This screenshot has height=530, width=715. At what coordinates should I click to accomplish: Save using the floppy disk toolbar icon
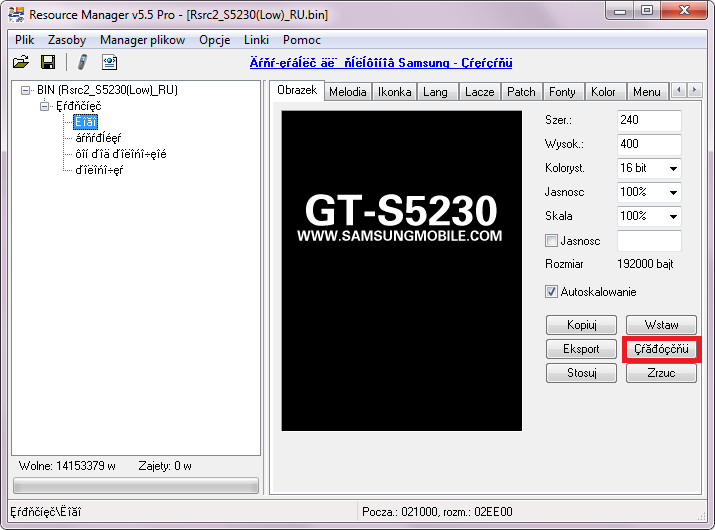(48, 62)
